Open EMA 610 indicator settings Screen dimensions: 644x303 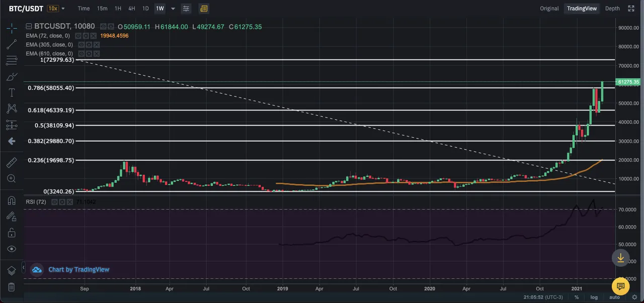pos(89,53)
